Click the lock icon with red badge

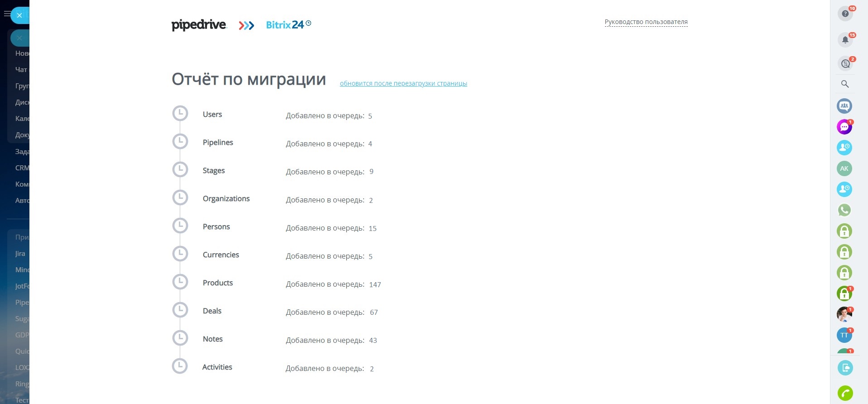pos(844,293)
